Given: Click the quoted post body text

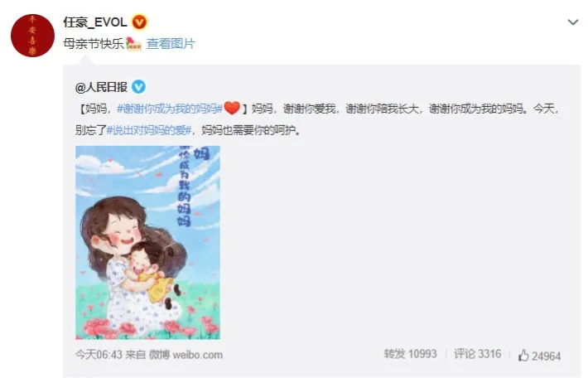Looking at the screenshot, I should 317,119.
